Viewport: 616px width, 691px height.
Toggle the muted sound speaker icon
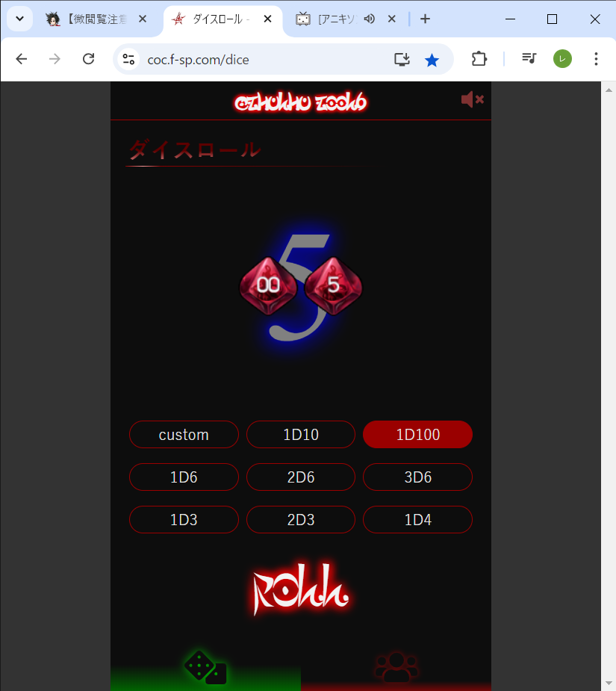pos(473,99)
